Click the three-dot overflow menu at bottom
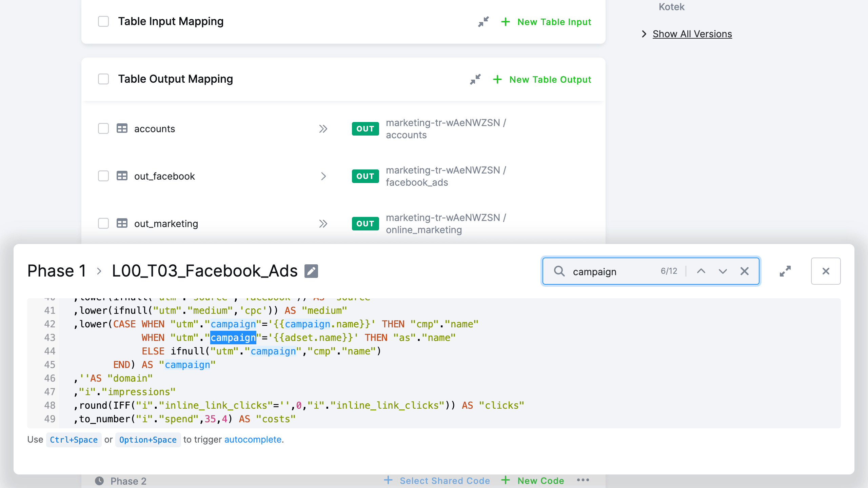This screenshot has width=868, height=488. 583,481
